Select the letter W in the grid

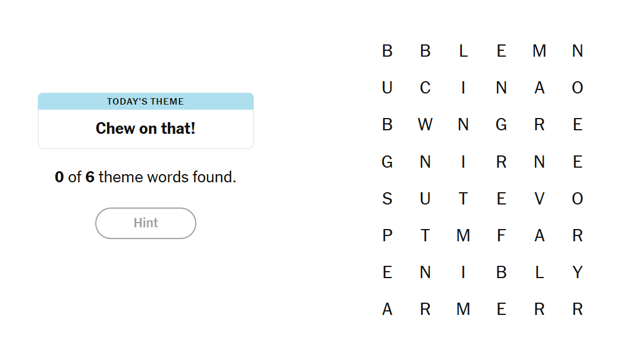(x=425, y=124)
